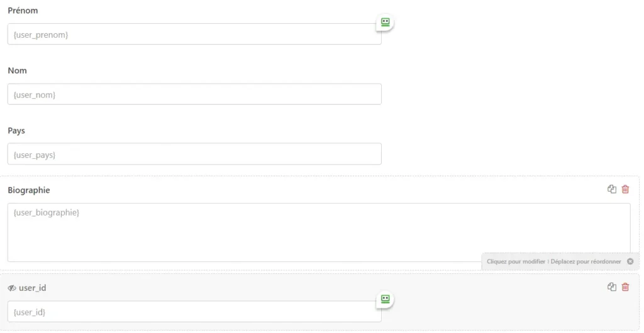Toggle the hidden eye icon next to user_id
The height and width of the screenshot is (333, 644).
point(12,288)
